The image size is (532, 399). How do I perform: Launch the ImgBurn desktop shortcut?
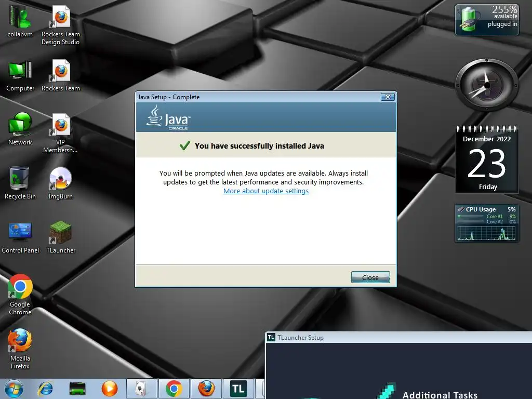pos(60,182)
